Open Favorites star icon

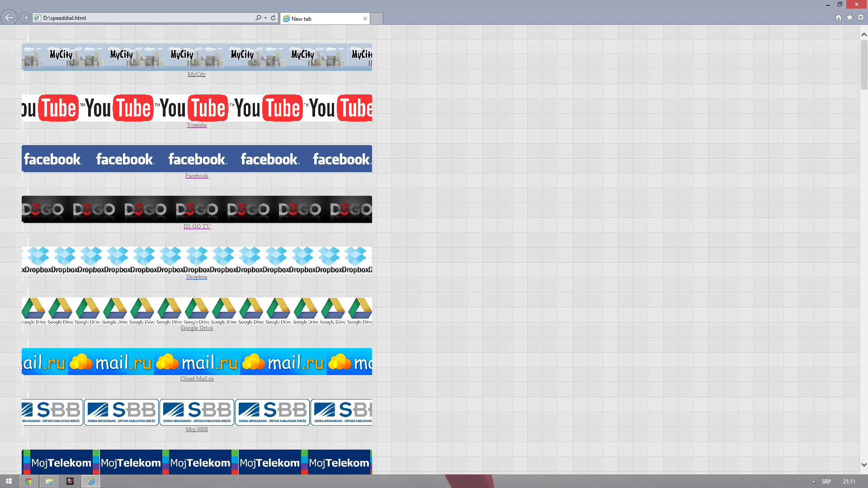point(849,18)
